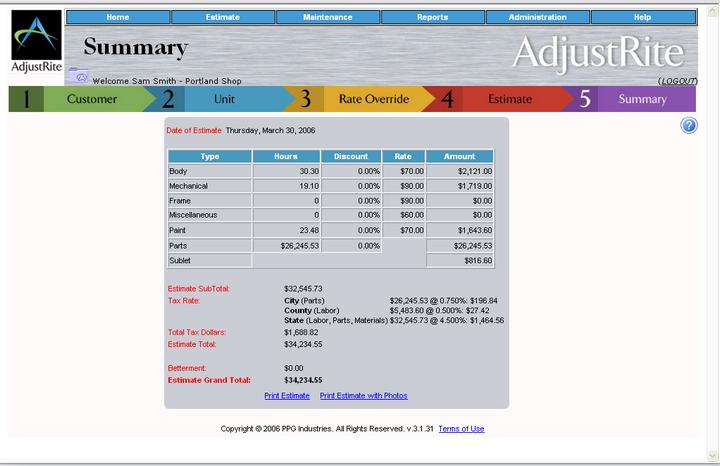Click the Miscellaneous rate $60.00
This screenshot has height=466, width=720.
[x=412, y=215]
